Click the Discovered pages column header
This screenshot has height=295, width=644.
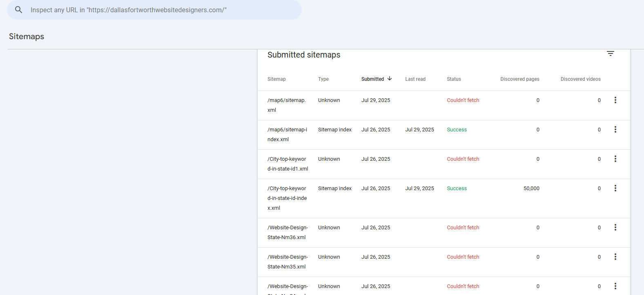(x=519, y=79)
